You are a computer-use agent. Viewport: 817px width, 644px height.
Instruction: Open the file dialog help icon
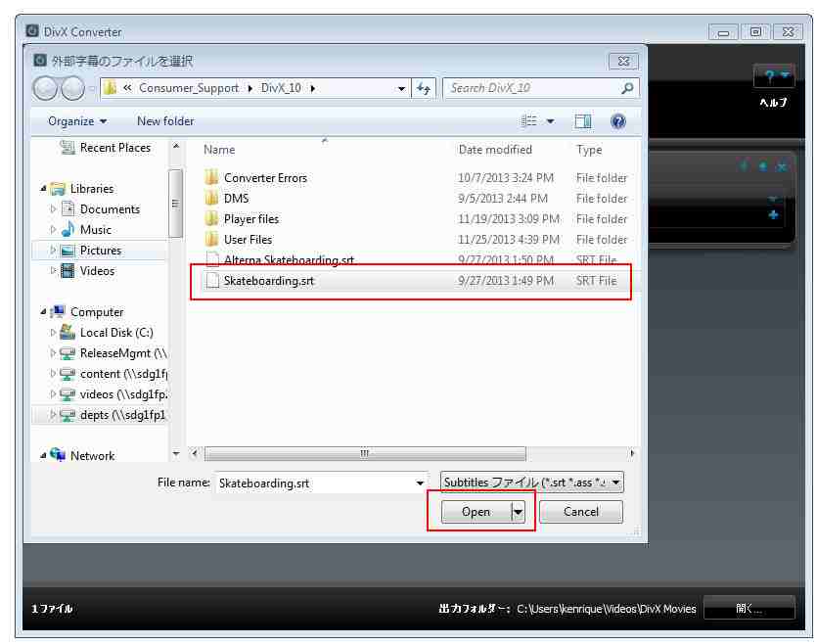pyautogui.click(x=617, y=122)
